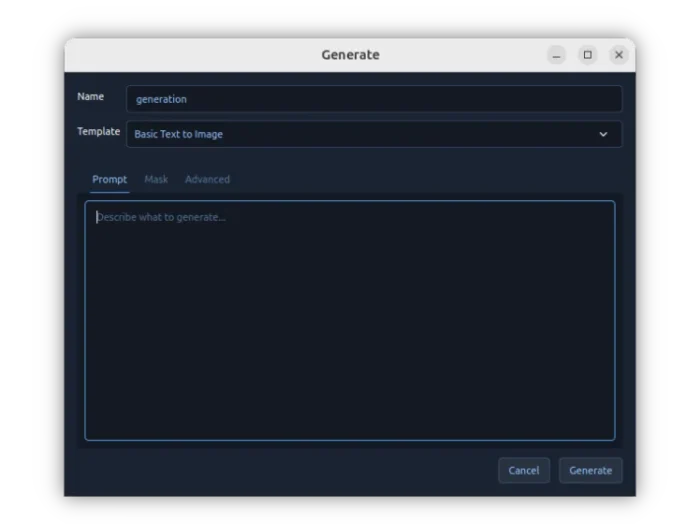Click the "Template" field label
Image resolution: width=700 pixels, height=524 pixels.
[x=98, y=132]
